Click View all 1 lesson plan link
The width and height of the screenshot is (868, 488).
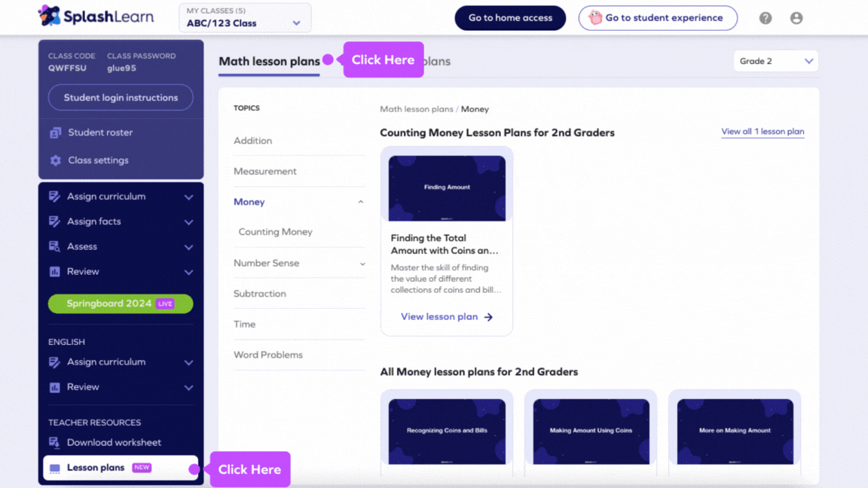(x=763, y=132)
